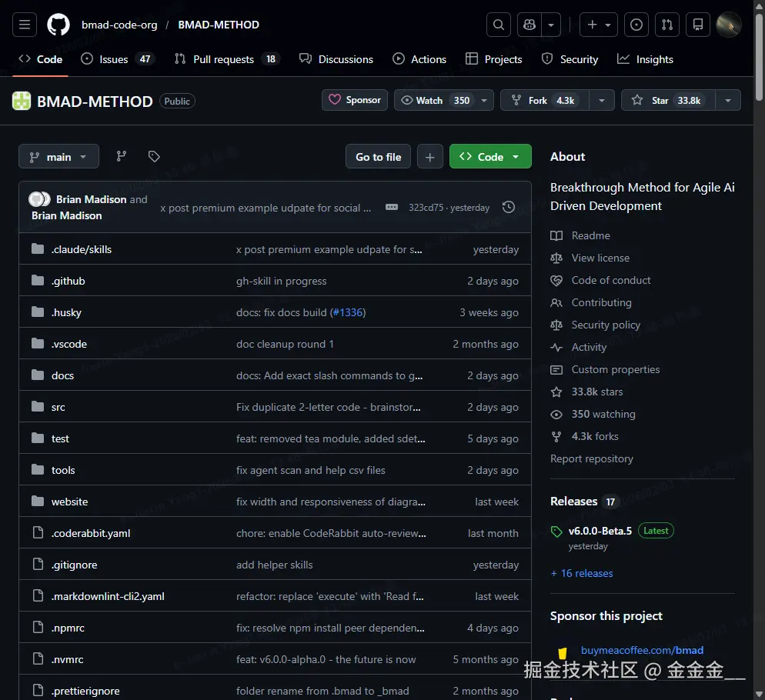The width and height of the screenshot is (765, 700).
Task: Open the buymeacoffee.com/bmad sponsor link
Action: (x=642, y=650)
